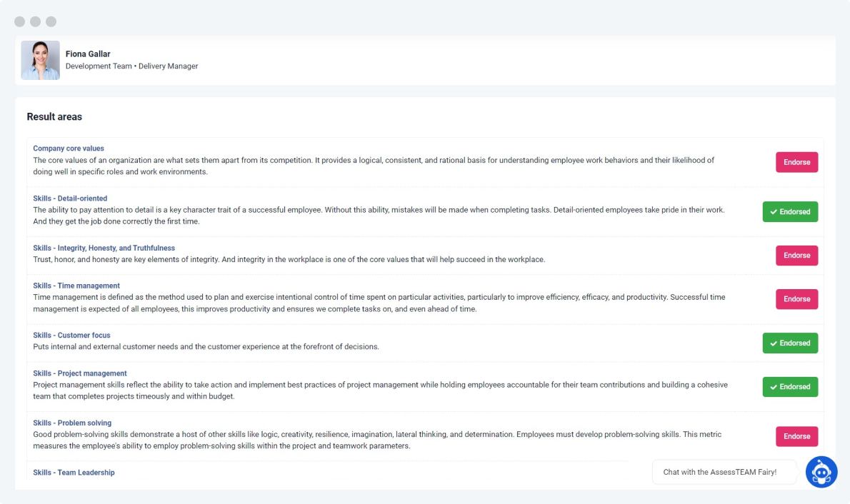Click the Fiona Gallar name text

click(x=88, y=54)
